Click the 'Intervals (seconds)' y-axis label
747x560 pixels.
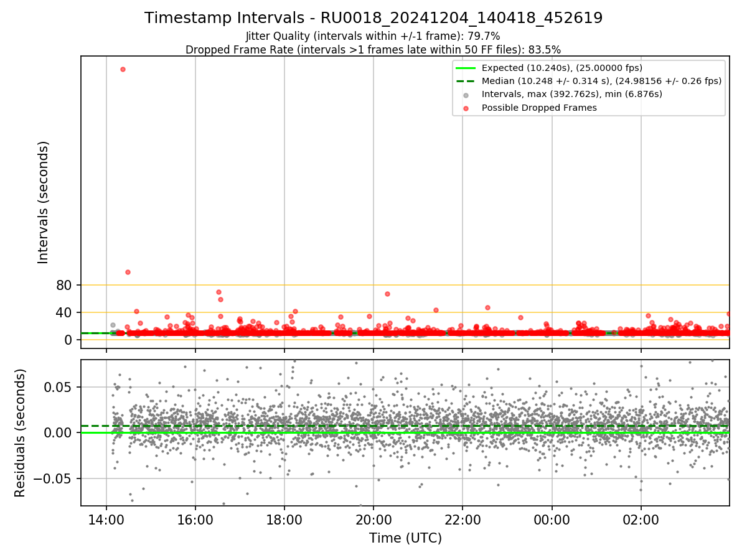click(44, 202)
